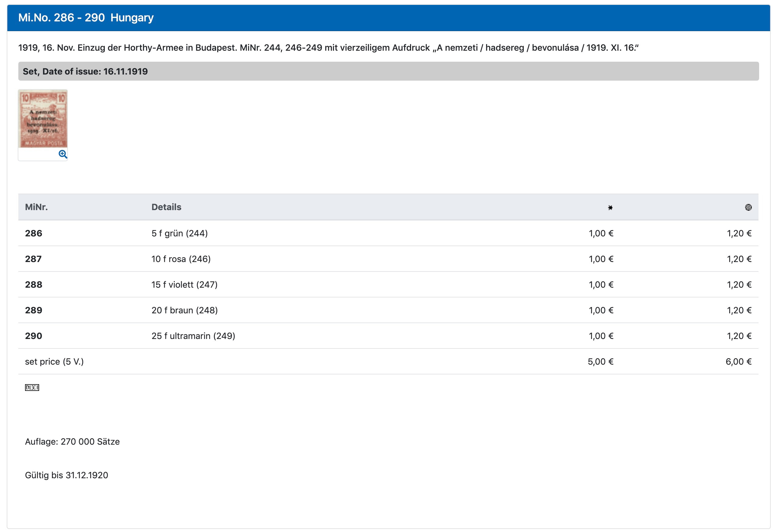Image resolution: width=775 pixels, height=532 pixels.
Task: Click the 1,20 € used price for 287
Action: click(x=739, y=259)
